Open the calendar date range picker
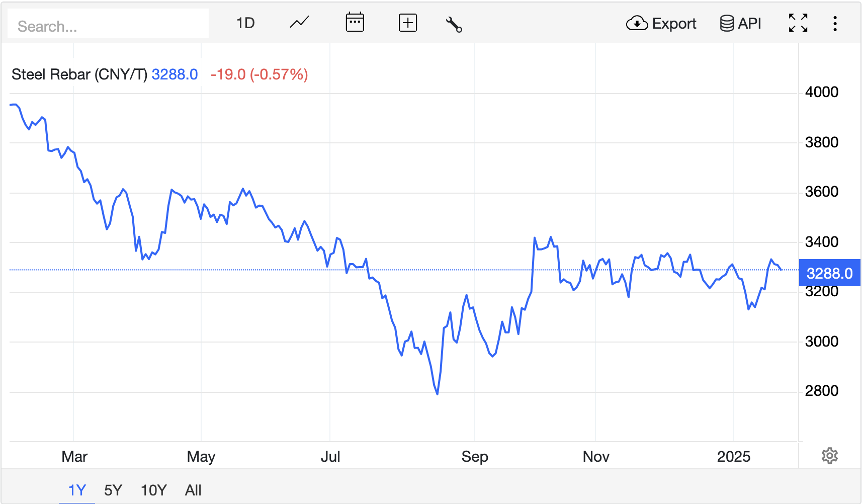863x504 pixels. coord(355,23)
